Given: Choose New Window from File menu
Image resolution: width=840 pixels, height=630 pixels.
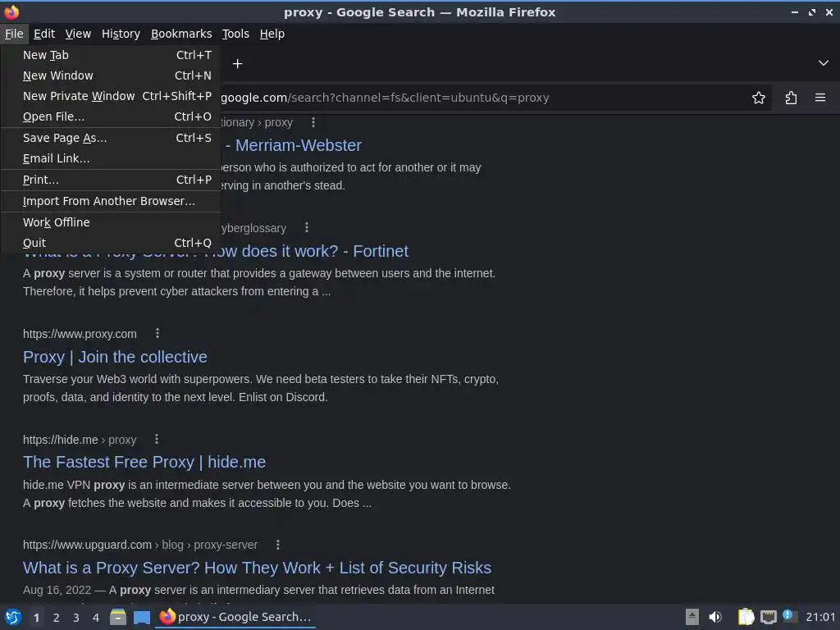Looking at the screenshot, I should tap(111, 75).
